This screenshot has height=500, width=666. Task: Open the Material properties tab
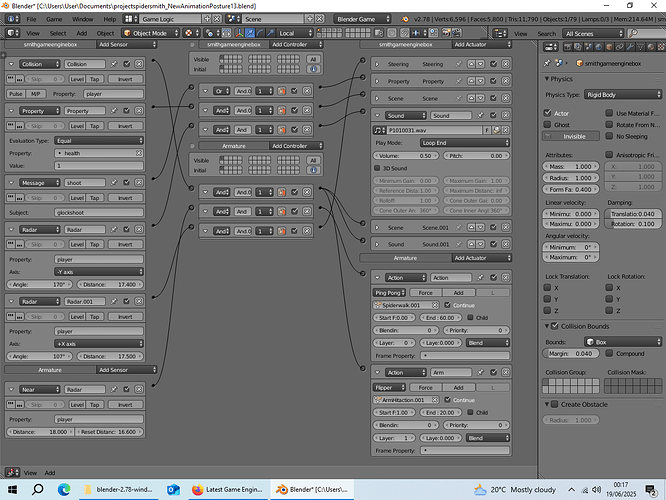651,47
